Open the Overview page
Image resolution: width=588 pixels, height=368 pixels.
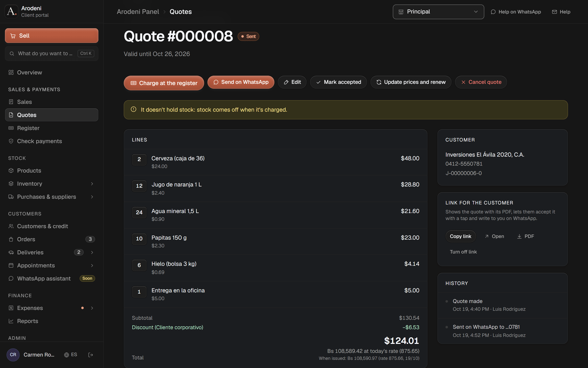(51, 73)
